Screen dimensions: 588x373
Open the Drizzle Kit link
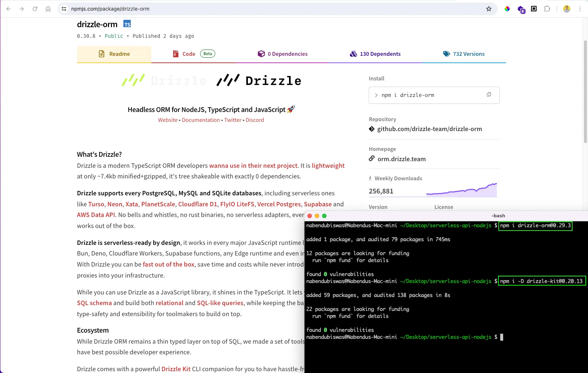coord(176,369)
